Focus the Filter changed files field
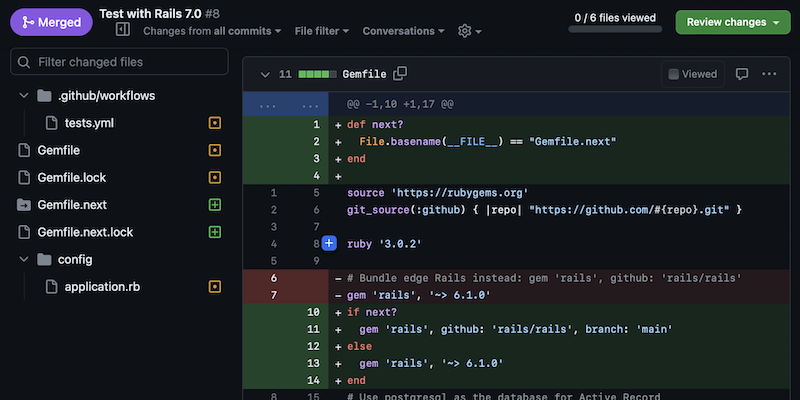Viewport: 800px width, 400px height. 119,62
